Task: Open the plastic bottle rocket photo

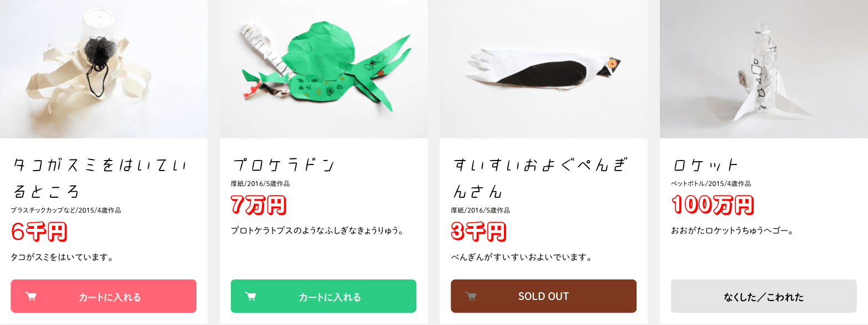Action: pyautogui.click(x=764, y=69)
